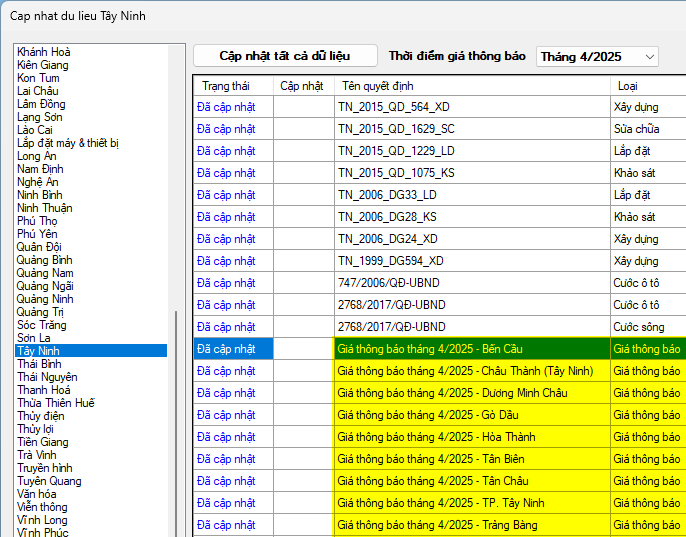Click the 'Loại' column header
686x537 pixels.
coord(648,86)
